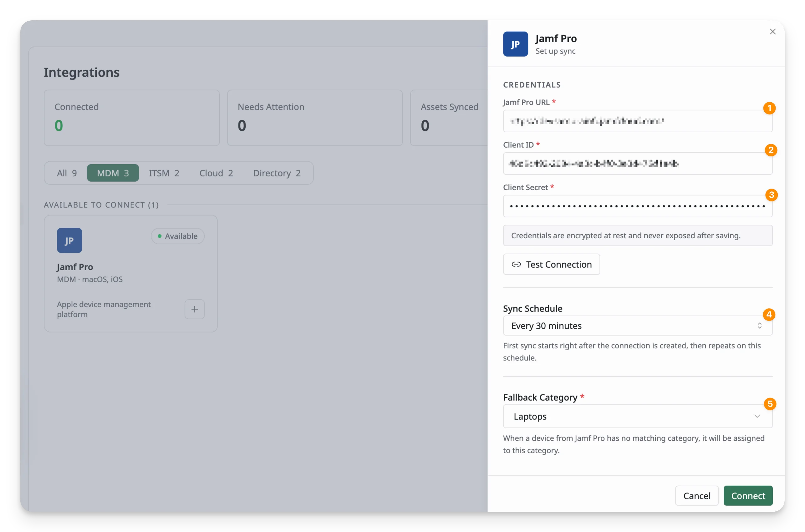The width and height of the screenshot is (805, 532).
Task: Click the credentials encrypted at rest notice
Action: pyautogui.click(x=637, y=236)
